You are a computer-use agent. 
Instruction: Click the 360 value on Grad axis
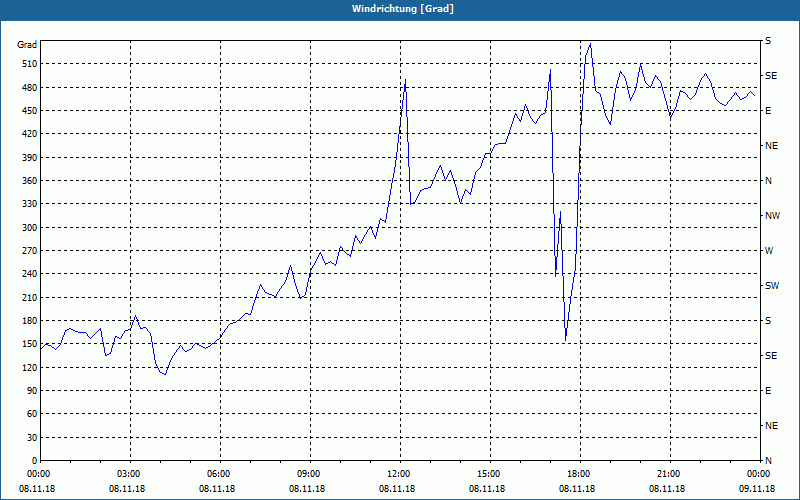pos(30,181)
